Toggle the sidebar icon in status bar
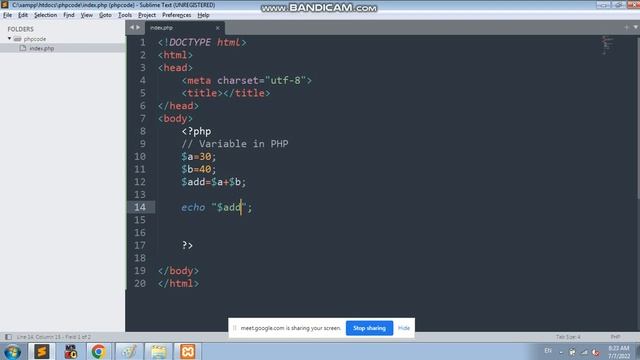The height and width of the screenshot is (360, 640). [x=8, y=337]
